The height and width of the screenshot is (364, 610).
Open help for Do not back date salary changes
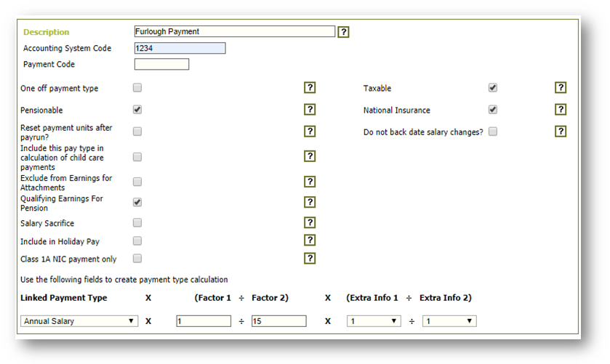point(561,132)
